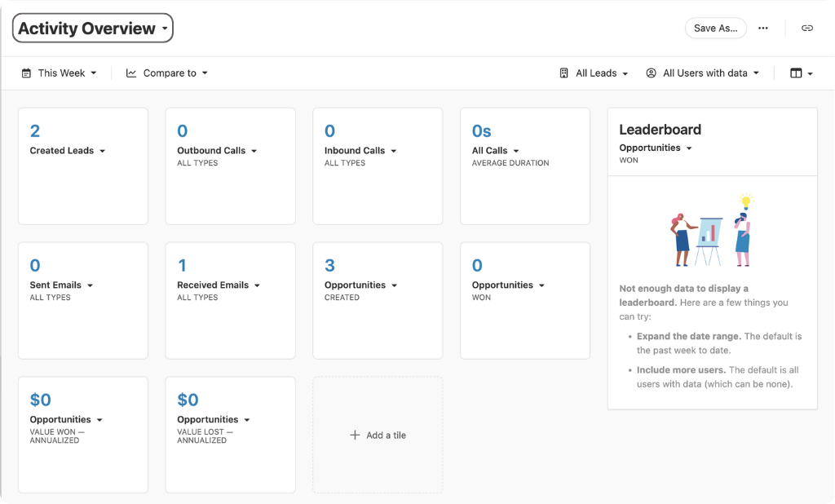Click the Include more users tip
Viewport: 835px width, 504px height.
click(x=718, y=377)
